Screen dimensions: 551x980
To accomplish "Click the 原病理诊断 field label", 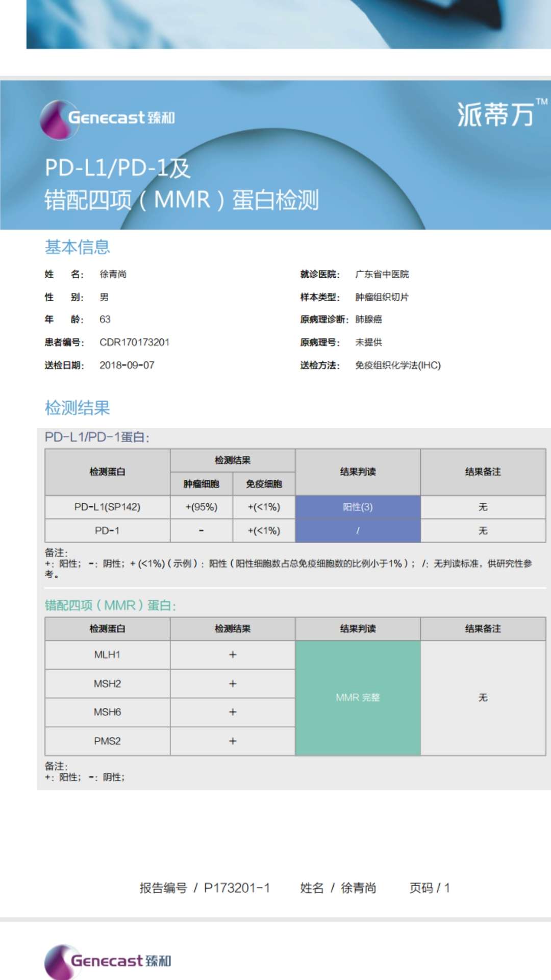I will tap(324, 320).
